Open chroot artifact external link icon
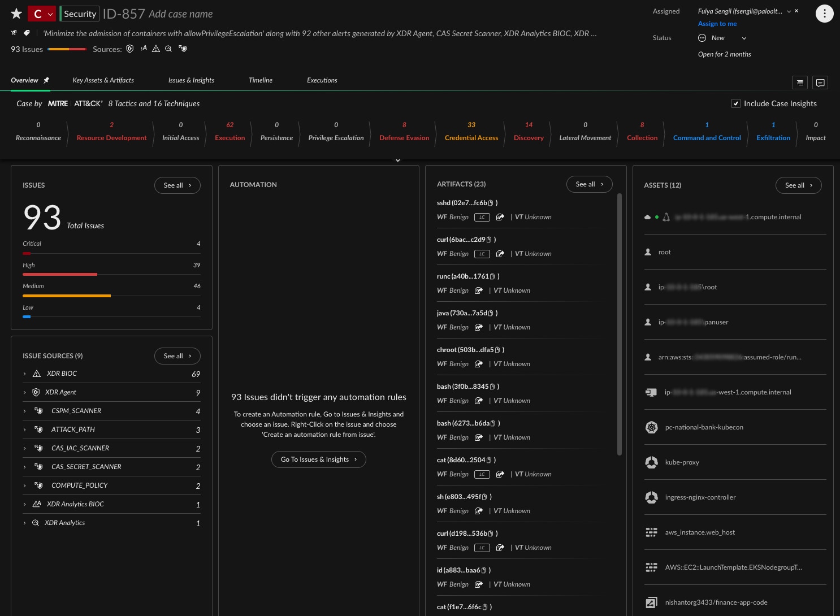 [478, 364]
